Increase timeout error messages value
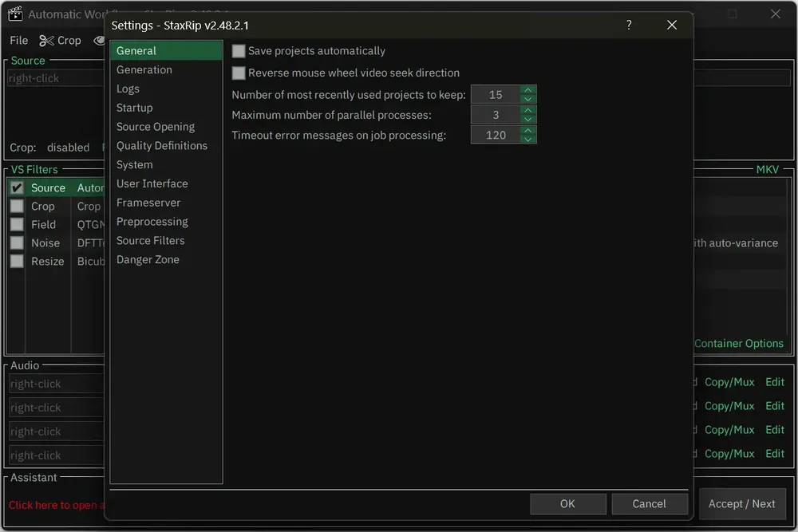The image size is (798, 532). tap(528, 131)
